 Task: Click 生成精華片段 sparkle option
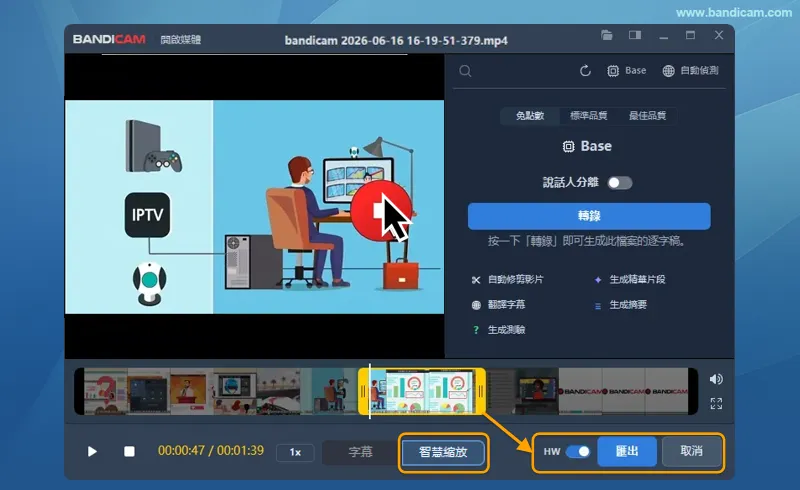tap(630, 279)
